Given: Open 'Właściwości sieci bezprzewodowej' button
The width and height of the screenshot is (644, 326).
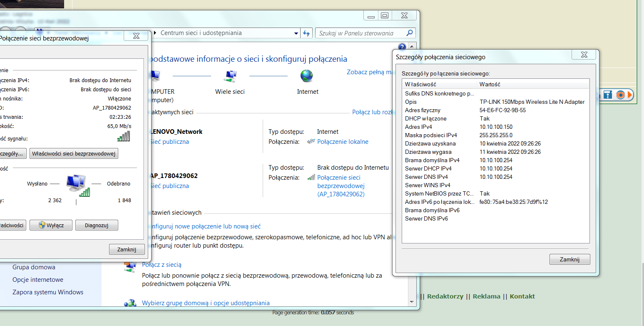Looking at the screenshot, I should (74, 154).
